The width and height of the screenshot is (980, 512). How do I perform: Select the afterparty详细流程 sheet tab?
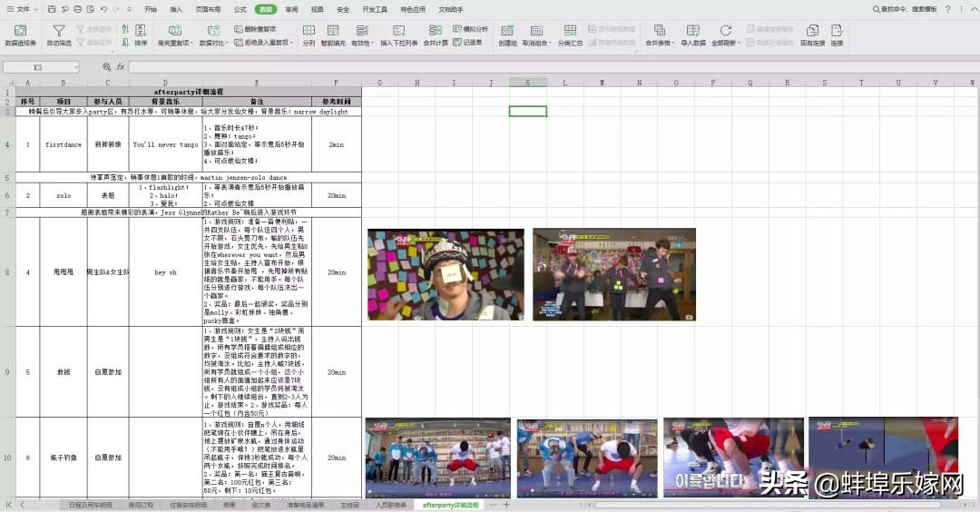coord(451,505)
